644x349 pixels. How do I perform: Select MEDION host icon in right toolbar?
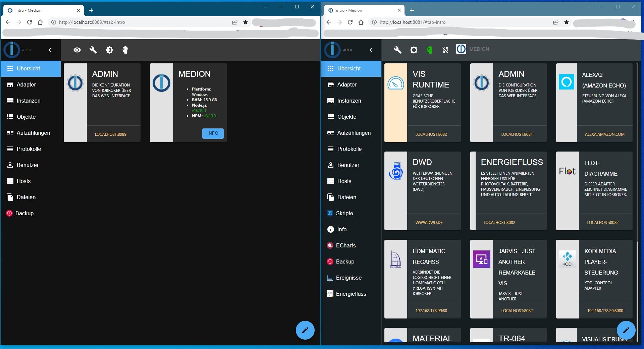click(x=461, y=49)
